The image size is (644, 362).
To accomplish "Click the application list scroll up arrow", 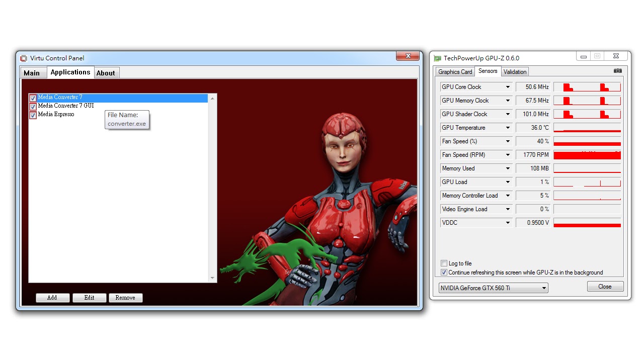I will coord(212,99).
